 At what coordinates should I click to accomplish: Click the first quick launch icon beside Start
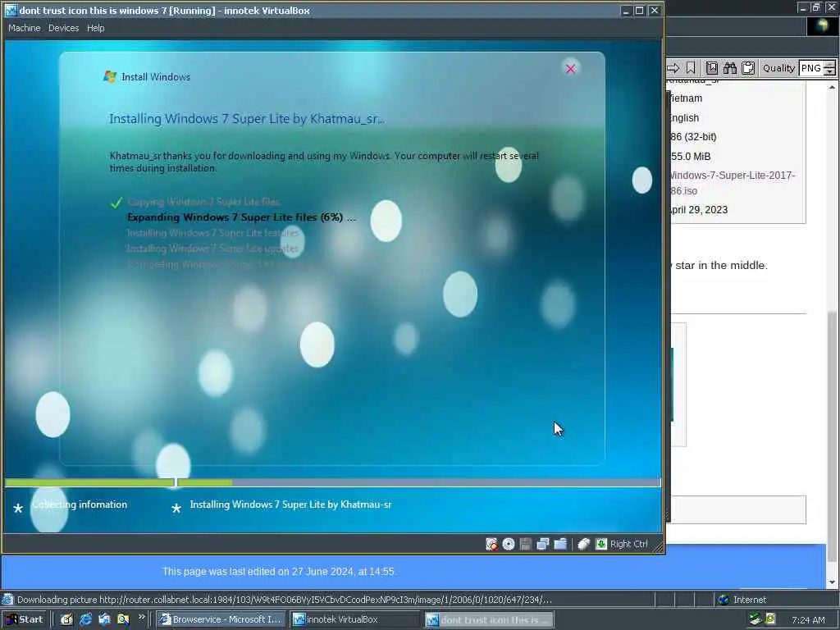point(67,619)
